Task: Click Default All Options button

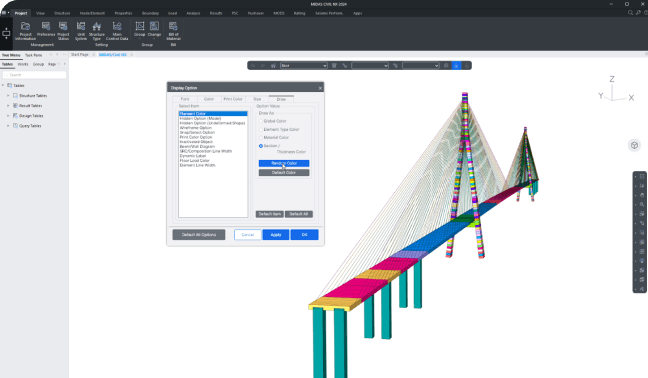Action: coord(199,235)
